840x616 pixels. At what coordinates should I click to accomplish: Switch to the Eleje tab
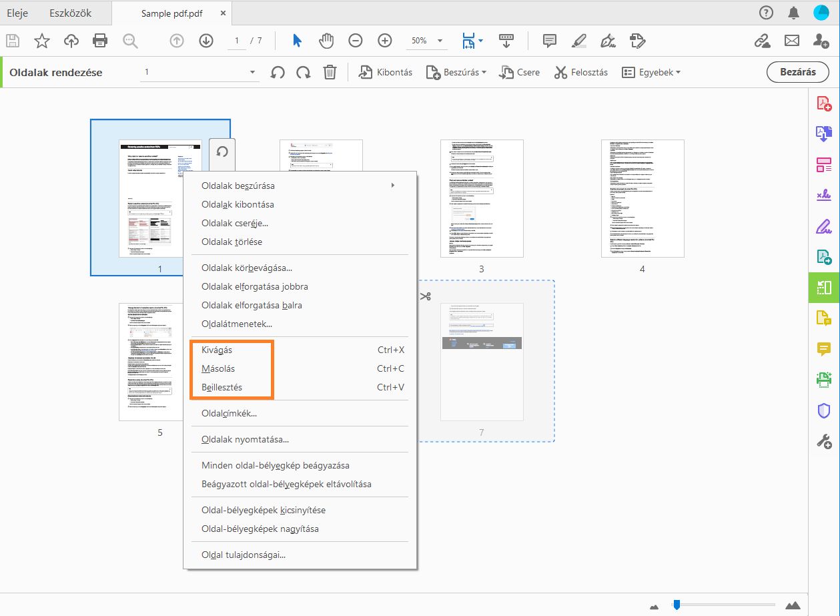[17, 13]
